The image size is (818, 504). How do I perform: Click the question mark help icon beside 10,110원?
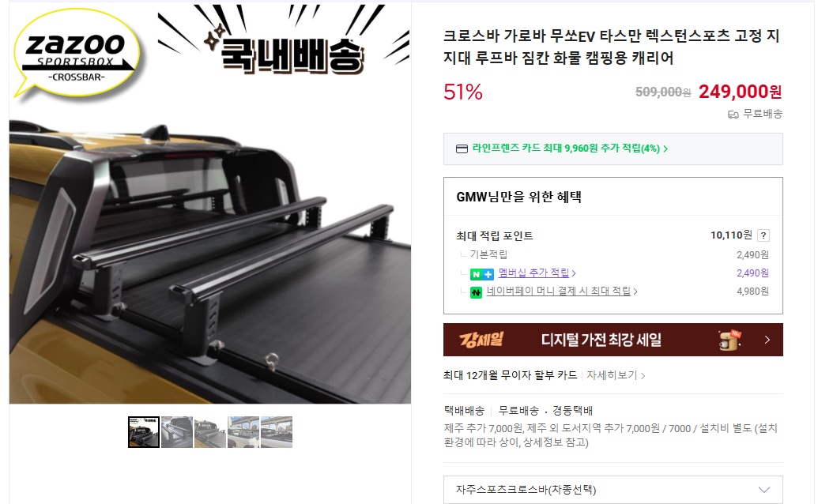click(763, 235)
